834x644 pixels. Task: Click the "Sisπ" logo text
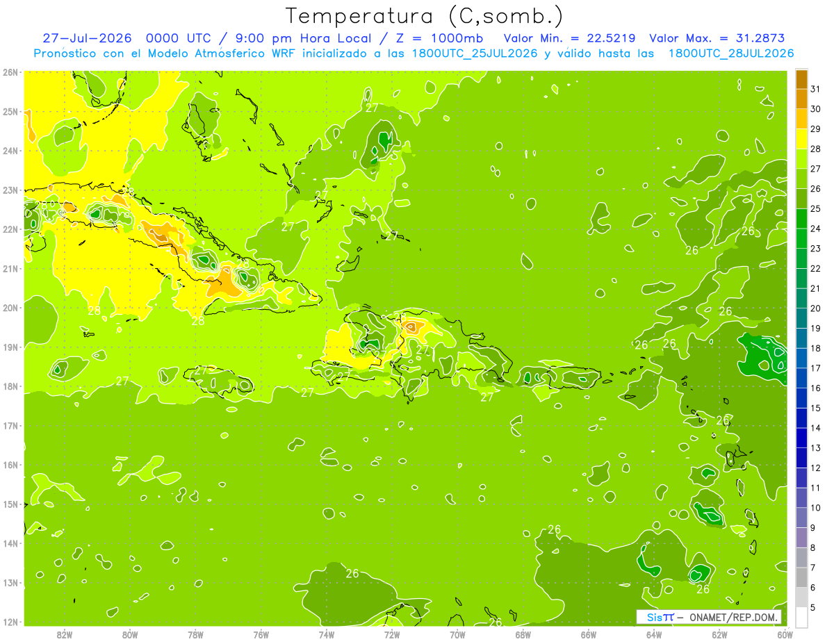(x=660, y=618)
